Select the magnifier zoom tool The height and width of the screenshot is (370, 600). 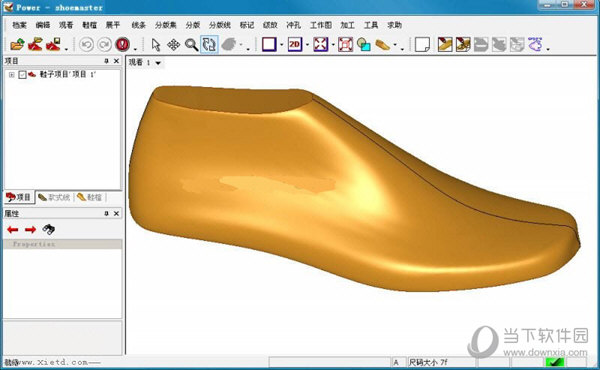191,45
